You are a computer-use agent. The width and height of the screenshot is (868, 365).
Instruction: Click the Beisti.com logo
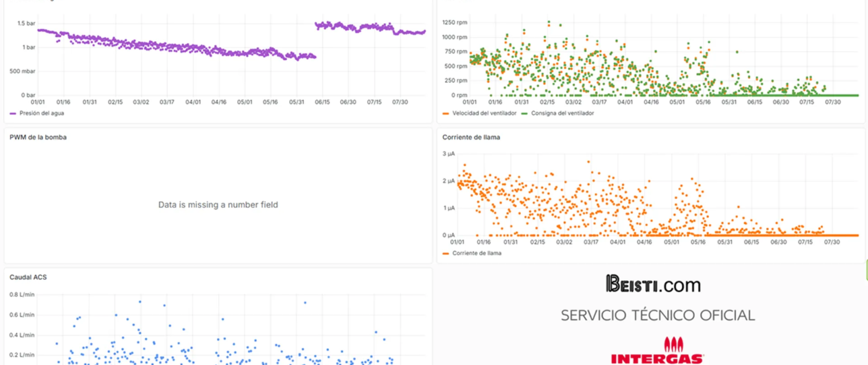pos(653,284)
